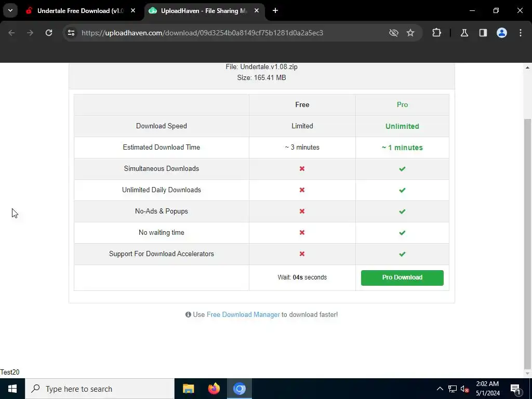The image size is (532, 399).
Task: Click the scrollbar down arrow
Action: point(527,374)
